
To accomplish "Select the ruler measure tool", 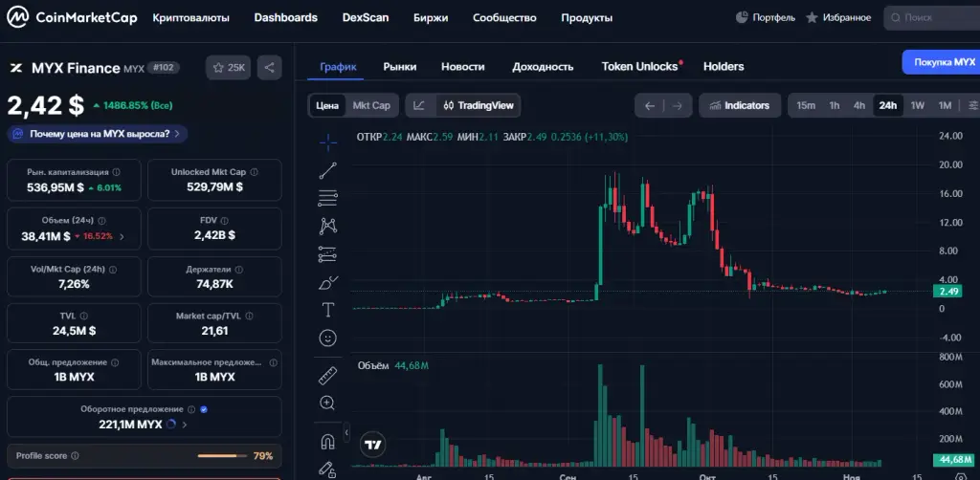I will click(x=327, y=376).
